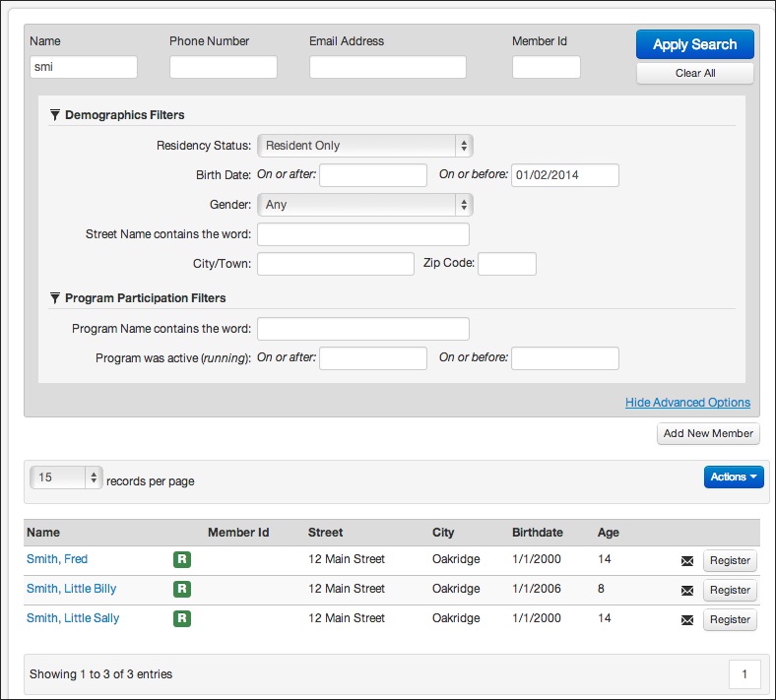Click birthdate 1/1/2006 in Little Billy row
This screenshot has height=700, width=776.
click(x=537, y=589)
